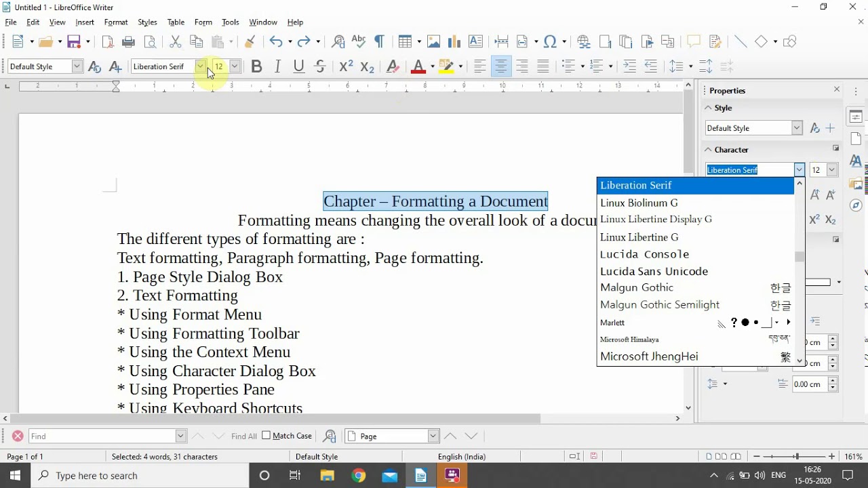Screen dimensions: 868x488
Task: Apply the yellow Highlighting Color
Action: (446, 66)
